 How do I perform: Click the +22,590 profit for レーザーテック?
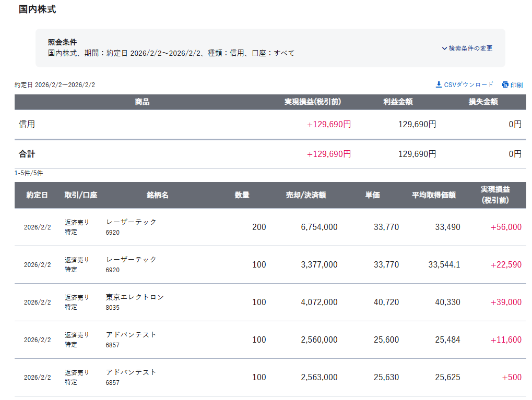click(x=505, y=264)
